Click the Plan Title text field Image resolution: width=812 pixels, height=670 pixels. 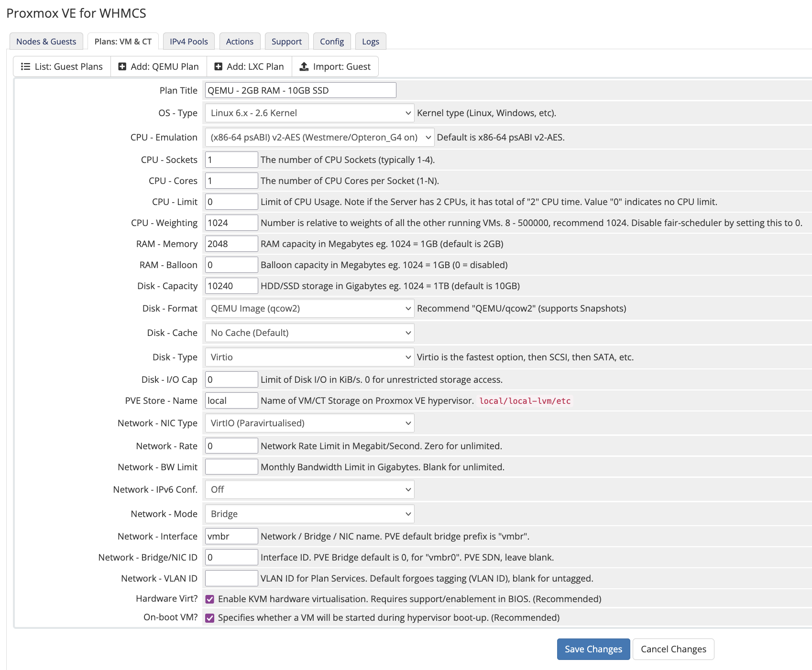300,90
